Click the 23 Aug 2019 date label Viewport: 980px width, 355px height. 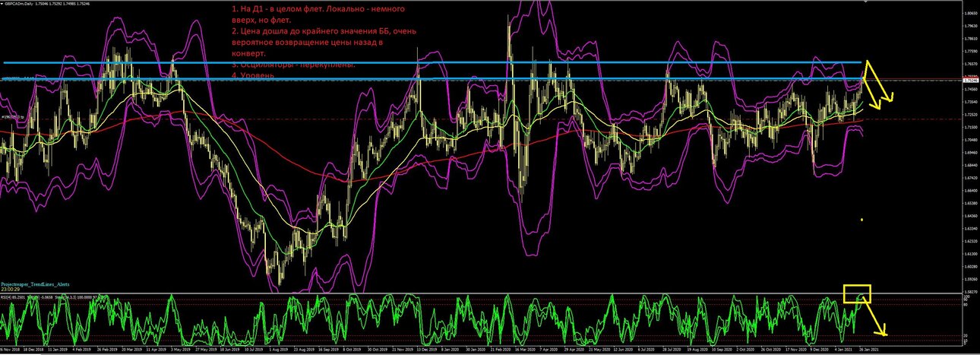304,350
